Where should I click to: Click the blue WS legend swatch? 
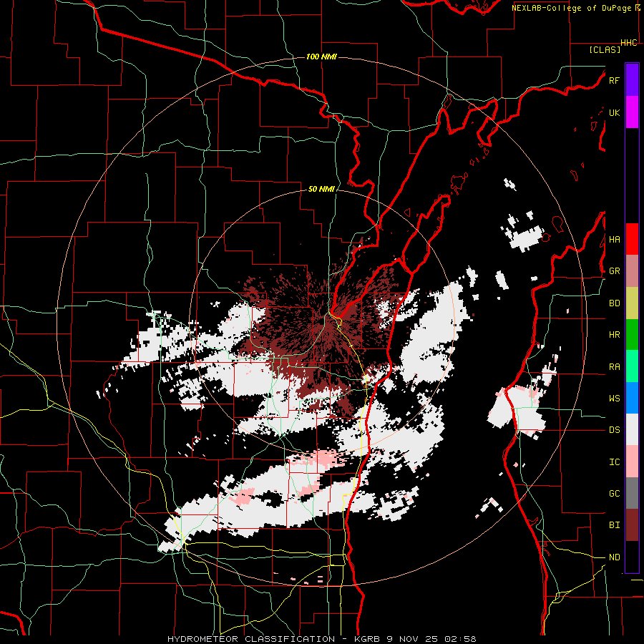pos(632,398)
